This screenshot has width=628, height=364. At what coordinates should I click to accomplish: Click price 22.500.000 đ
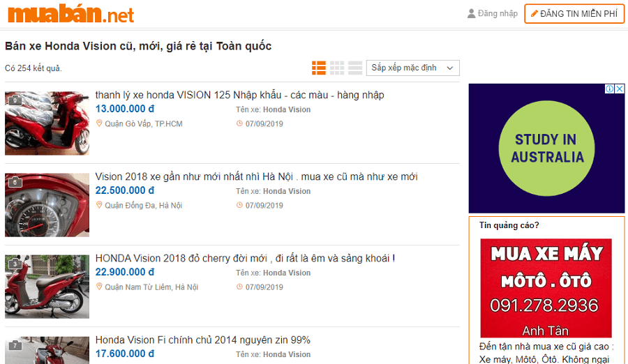tap(125, 190)
